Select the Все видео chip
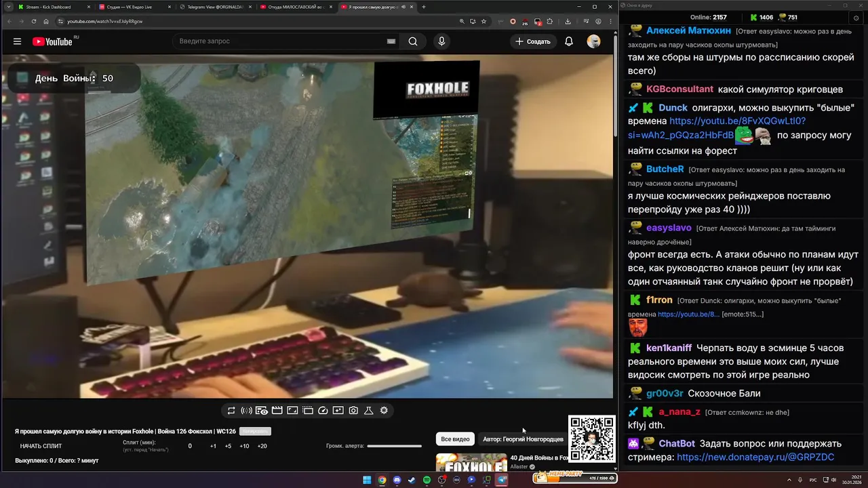Screen dimensions: 868x488 click(455, 439)
